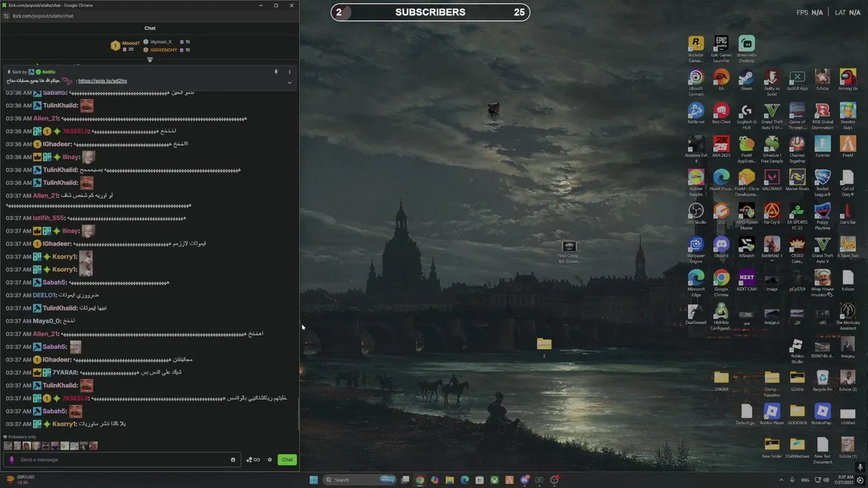The height and width of the screenshot is (488, 868).
Task: Select the New Text Document file
Action: [x=823, y=451]
